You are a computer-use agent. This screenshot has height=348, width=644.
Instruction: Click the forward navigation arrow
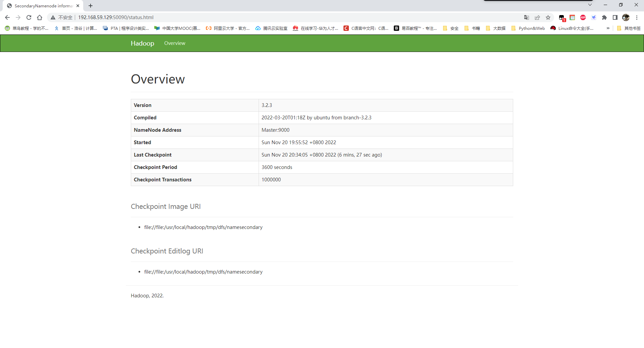[x=18, y=17]
